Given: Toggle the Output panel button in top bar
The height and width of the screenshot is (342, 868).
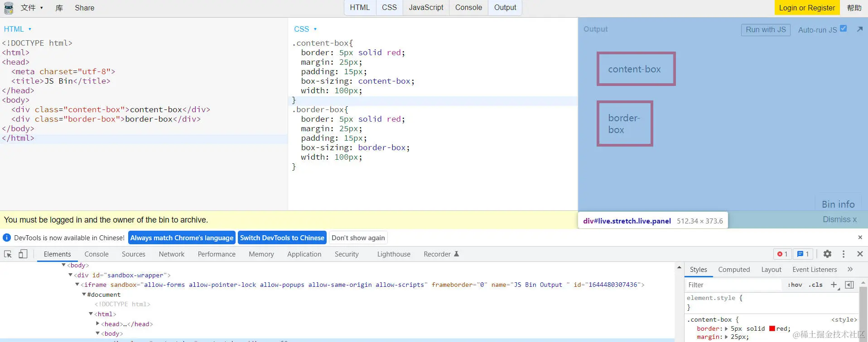Looking at the screenshot, I should point(505,8).
